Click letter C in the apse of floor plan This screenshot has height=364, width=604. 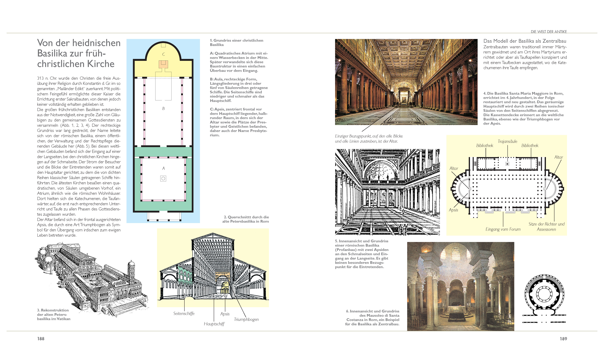(x=164, y=54)
